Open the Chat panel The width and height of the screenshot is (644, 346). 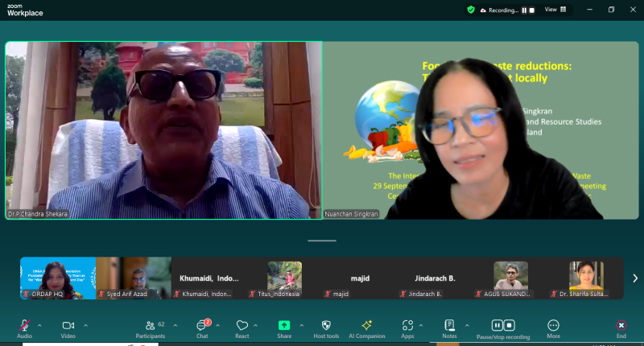202,326
